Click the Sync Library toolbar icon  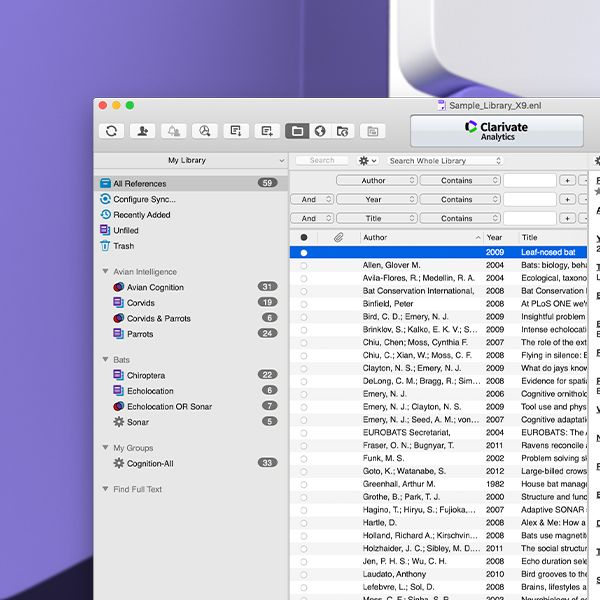click(x=111, y=131)
